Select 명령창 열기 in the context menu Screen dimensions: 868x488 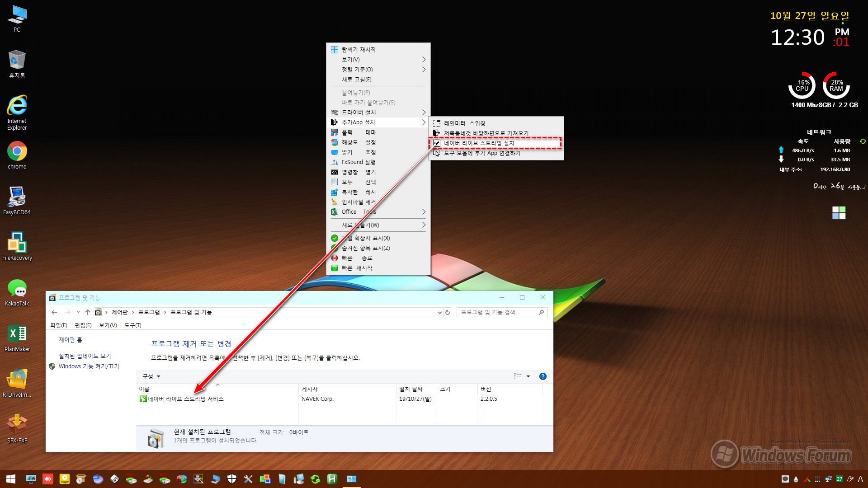378,172
